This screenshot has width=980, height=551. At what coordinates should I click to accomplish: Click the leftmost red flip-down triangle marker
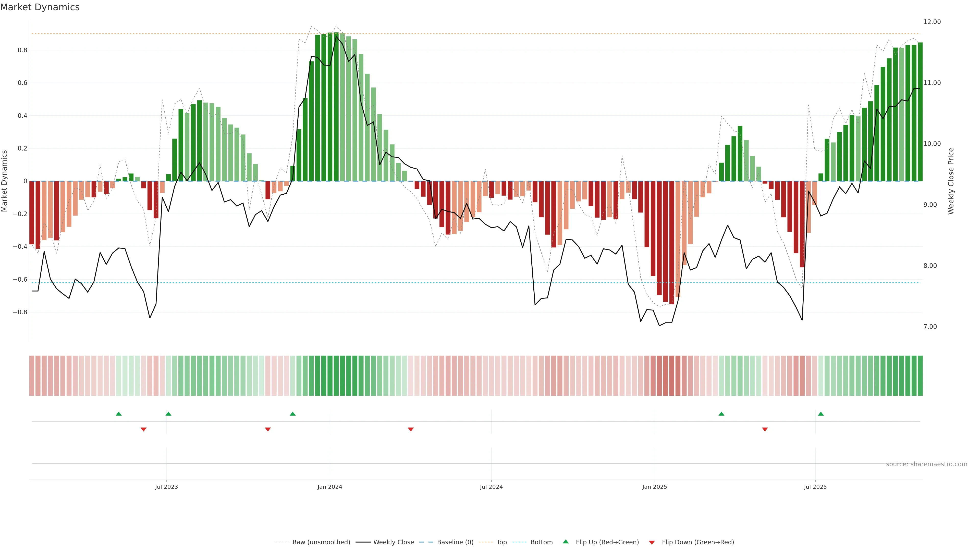coord(143,429)
